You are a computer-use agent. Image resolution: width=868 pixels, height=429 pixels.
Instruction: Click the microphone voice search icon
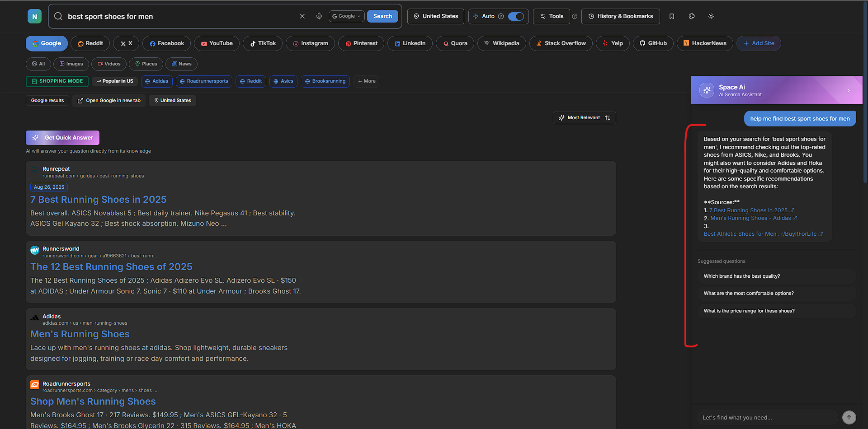click(x=319, y=16)
